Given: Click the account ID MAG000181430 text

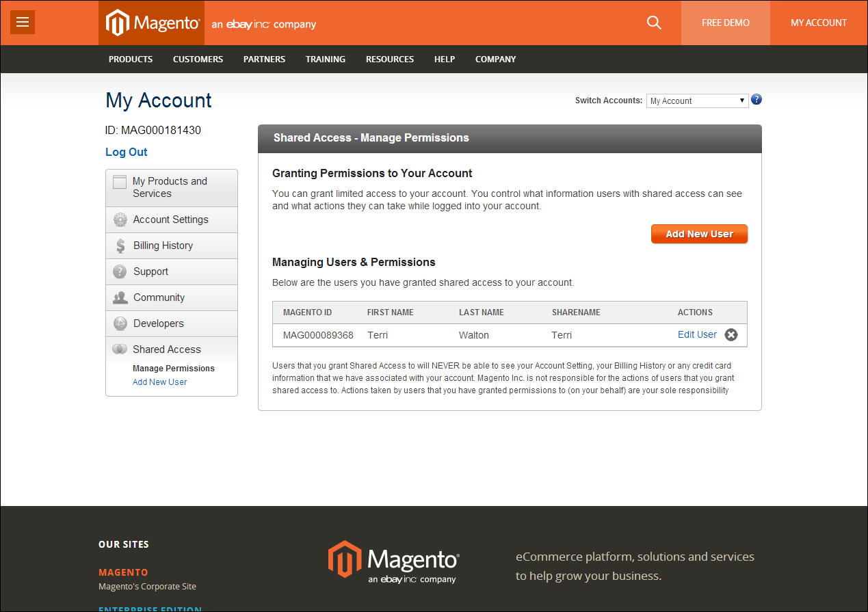Looking at the screenshot, I should tap(153, 130).
